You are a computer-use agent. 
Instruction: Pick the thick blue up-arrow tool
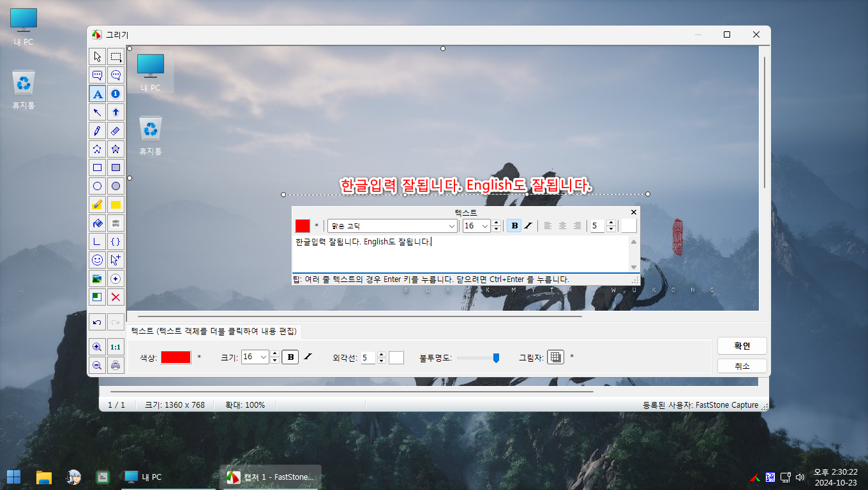click(116, 112)
